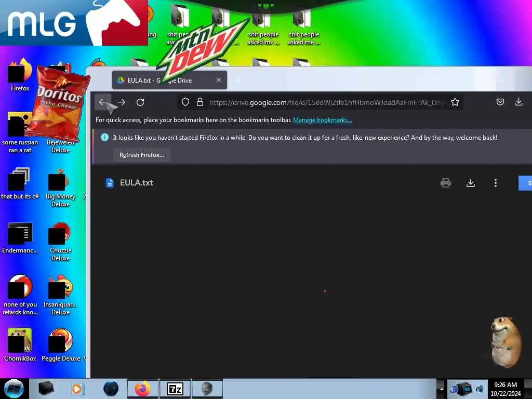Show hidden tray icons arrow
This screenshot has height=399, width=532.
[442, 389]
